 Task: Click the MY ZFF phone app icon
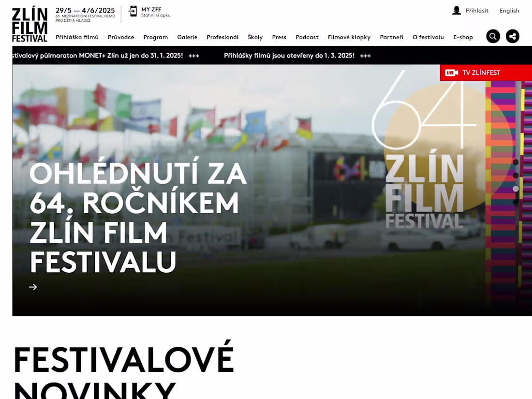pos(133,12)
